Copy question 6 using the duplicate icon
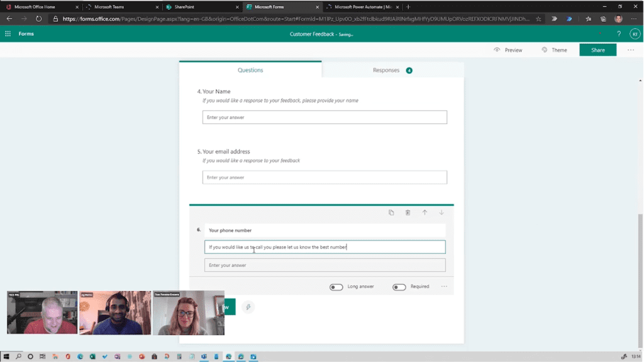 (391, 213)
